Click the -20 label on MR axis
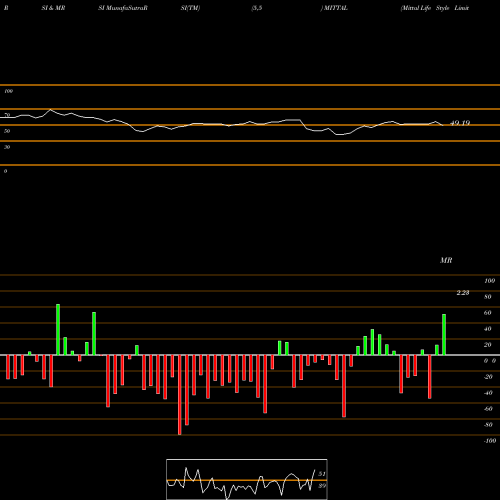The width and height of the screenshot is (500, 500). pyautogui.click(x=488, y=377)
